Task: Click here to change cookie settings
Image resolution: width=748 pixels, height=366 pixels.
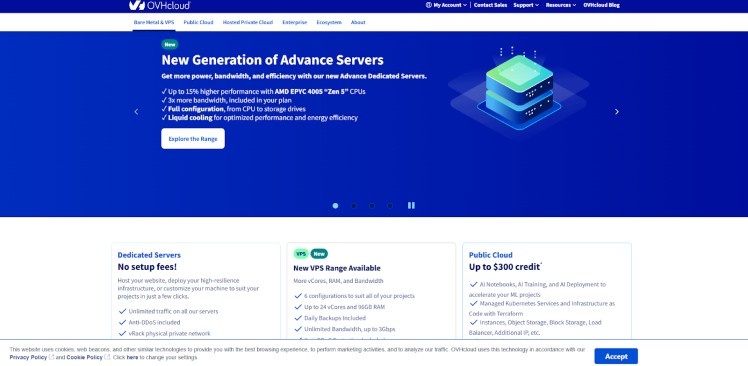Action: pyautogui.click(x=132, y=357)
